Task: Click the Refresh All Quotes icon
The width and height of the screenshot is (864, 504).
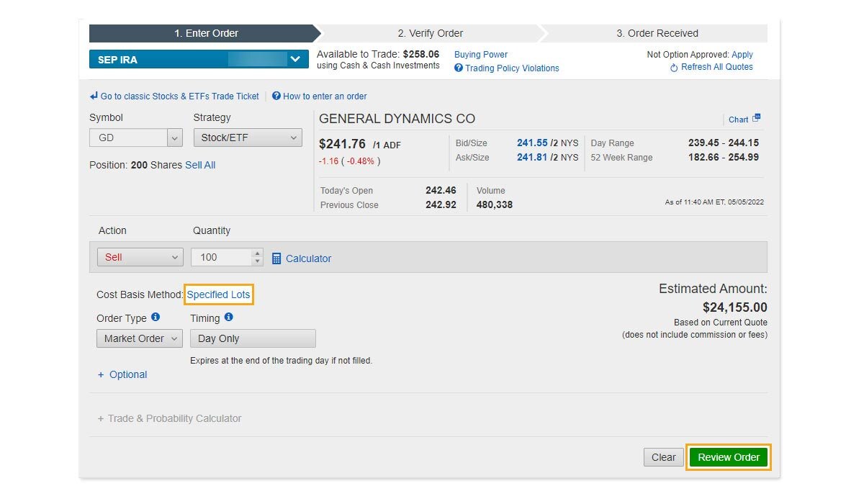Action: 674,68
